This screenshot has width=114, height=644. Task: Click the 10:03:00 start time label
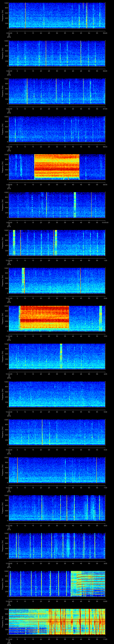point(9,374)
